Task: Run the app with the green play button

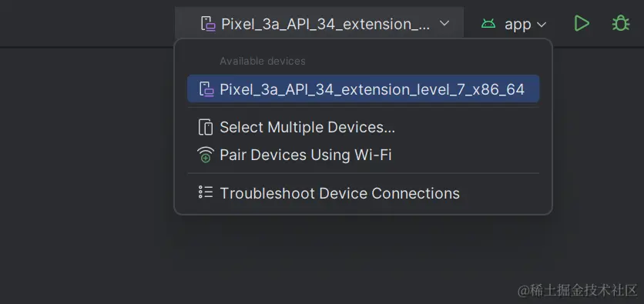Action: click(582, 23)
